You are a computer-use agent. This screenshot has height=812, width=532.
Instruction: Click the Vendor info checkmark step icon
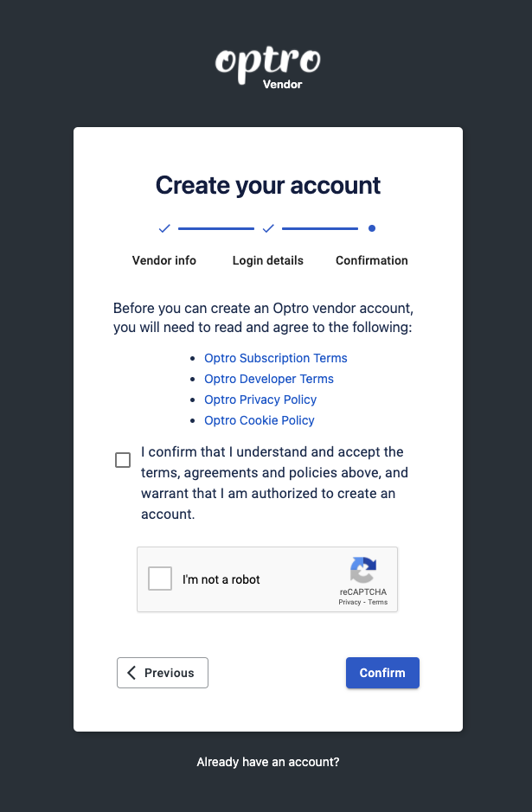(x=164, y=228)
